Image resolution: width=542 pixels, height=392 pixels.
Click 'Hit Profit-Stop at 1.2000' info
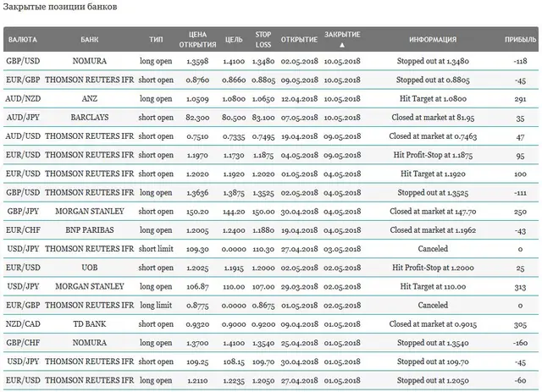(433, 268)
